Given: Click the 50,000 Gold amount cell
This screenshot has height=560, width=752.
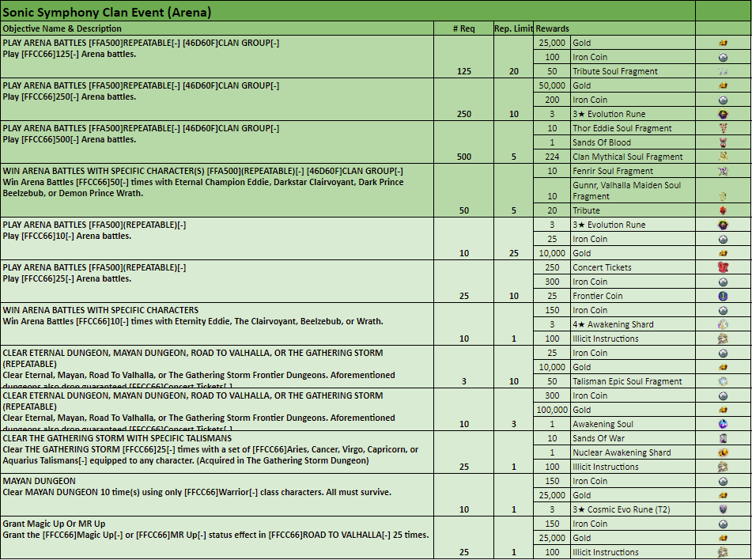Looking at the screenshot, I should coord(552,85).
